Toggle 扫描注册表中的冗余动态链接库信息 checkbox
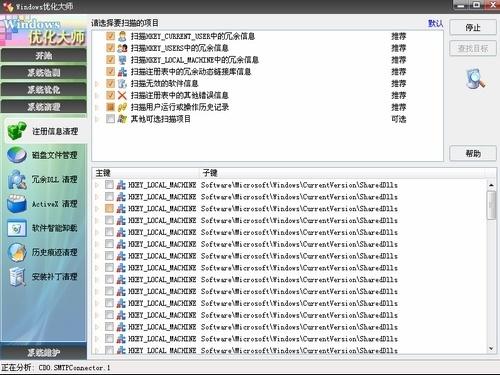The height and width of the screenshot is (375, 500). 110,71
